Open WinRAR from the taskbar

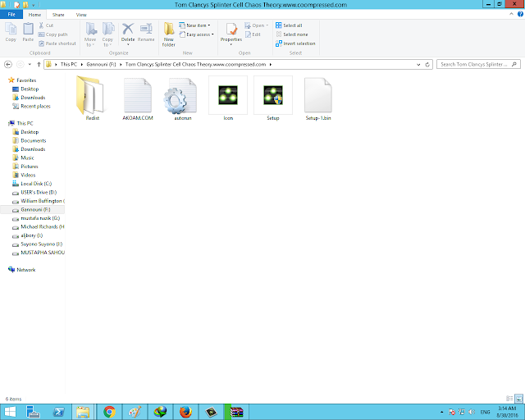(x=236, y=412)
